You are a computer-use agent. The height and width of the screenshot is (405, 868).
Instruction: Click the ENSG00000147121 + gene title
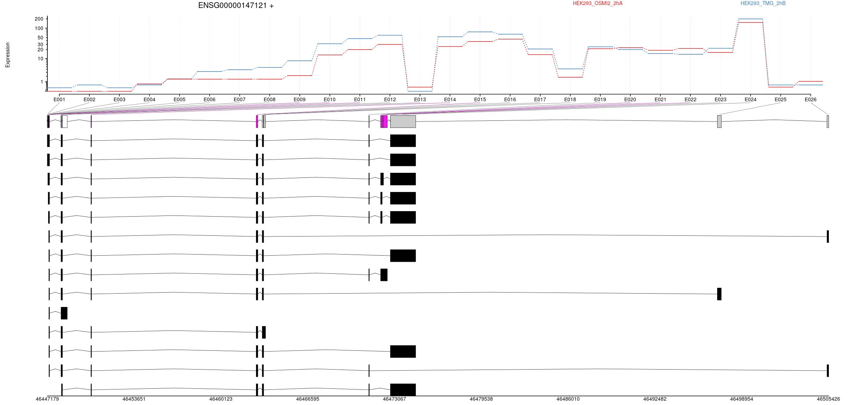coord(236,5)
